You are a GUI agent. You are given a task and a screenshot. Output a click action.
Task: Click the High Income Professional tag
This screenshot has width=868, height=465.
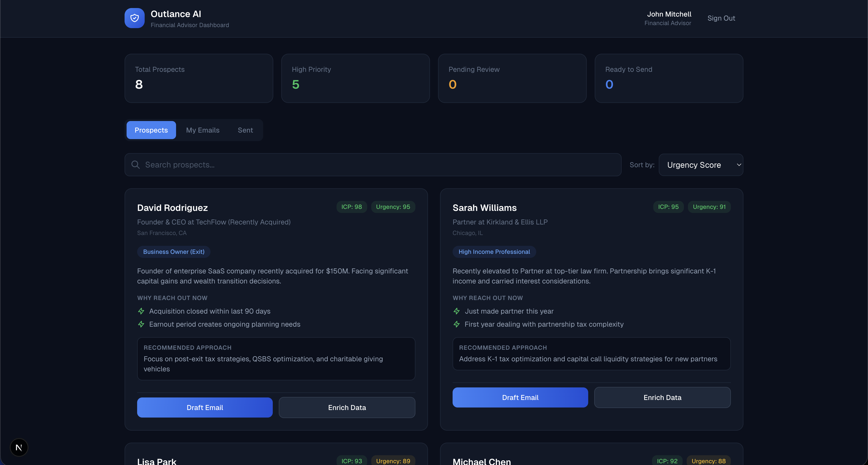point(494,252)
